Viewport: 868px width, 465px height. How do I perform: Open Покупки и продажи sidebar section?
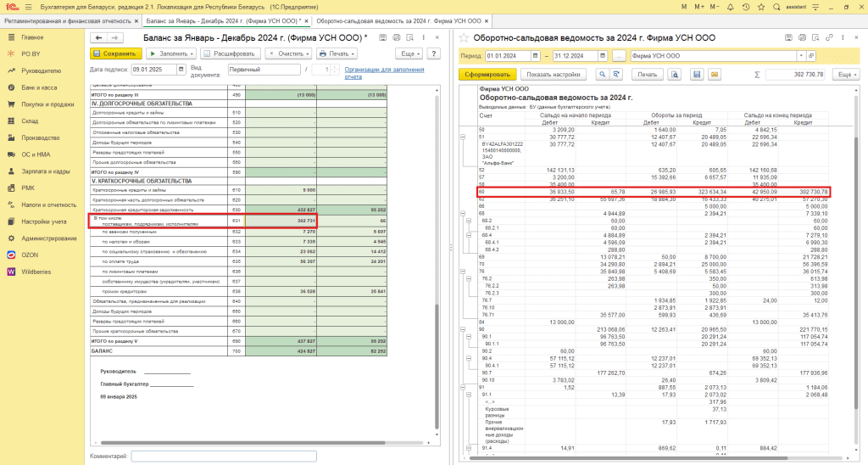pos(47,104)
